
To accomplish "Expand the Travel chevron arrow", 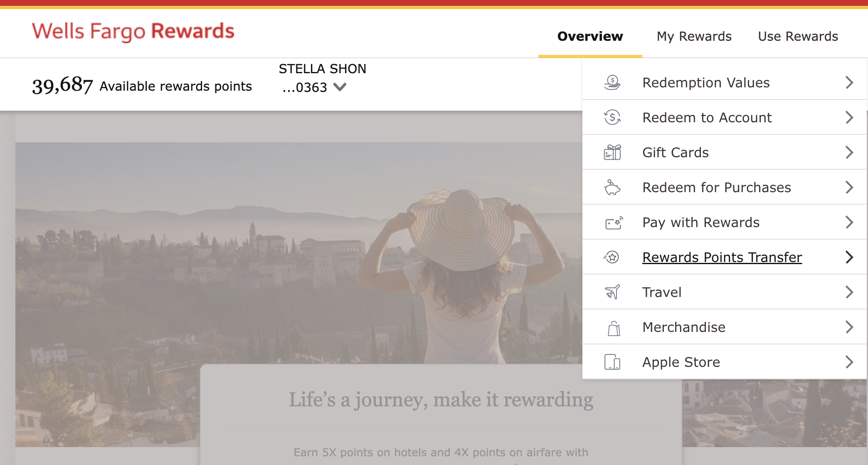I will click(x=849, y=292).
